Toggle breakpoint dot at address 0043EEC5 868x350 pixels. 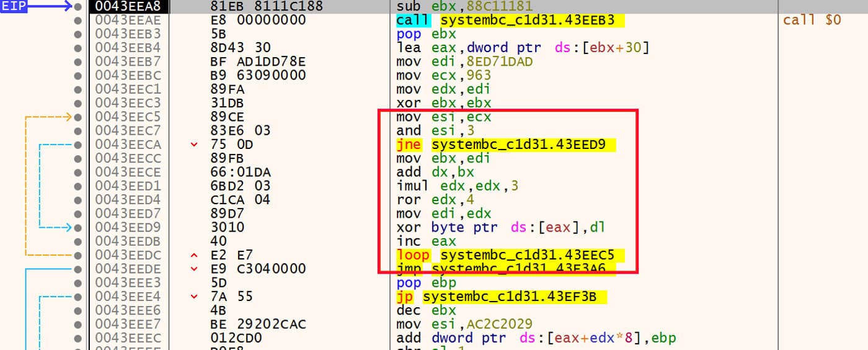pyautogui.click(x=77, y=117)
